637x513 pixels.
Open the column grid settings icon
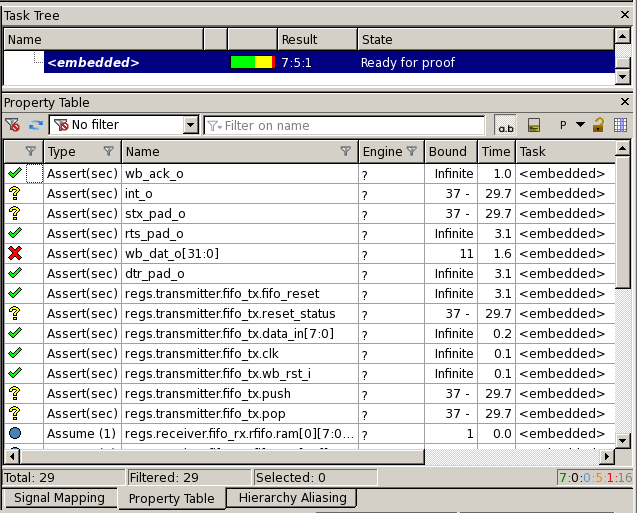(620, 125)
